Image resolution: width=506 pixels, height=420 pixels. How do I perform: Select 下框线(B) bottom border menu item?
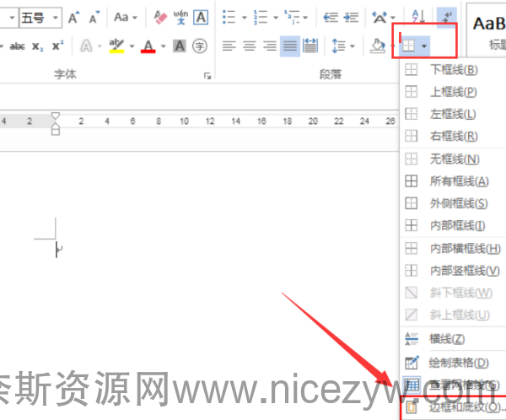453,70
